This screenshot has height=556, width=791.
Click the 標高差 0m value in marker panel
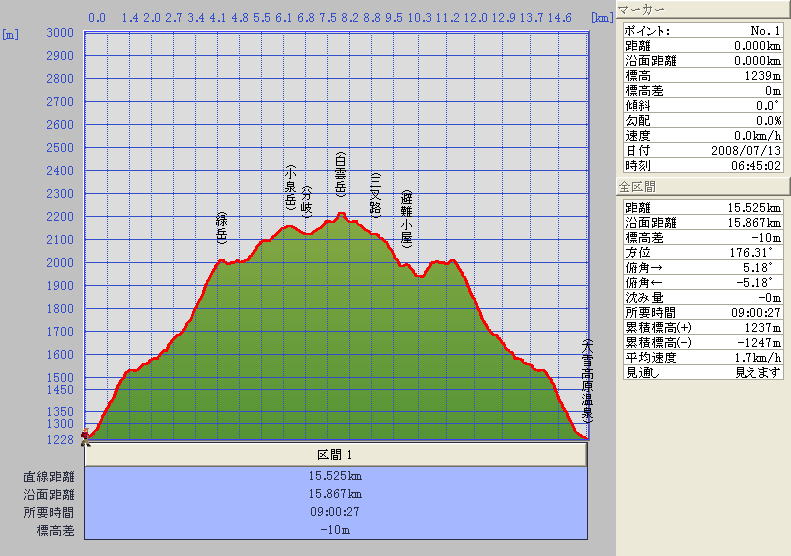pyautogui.click(x=773, y=91)
